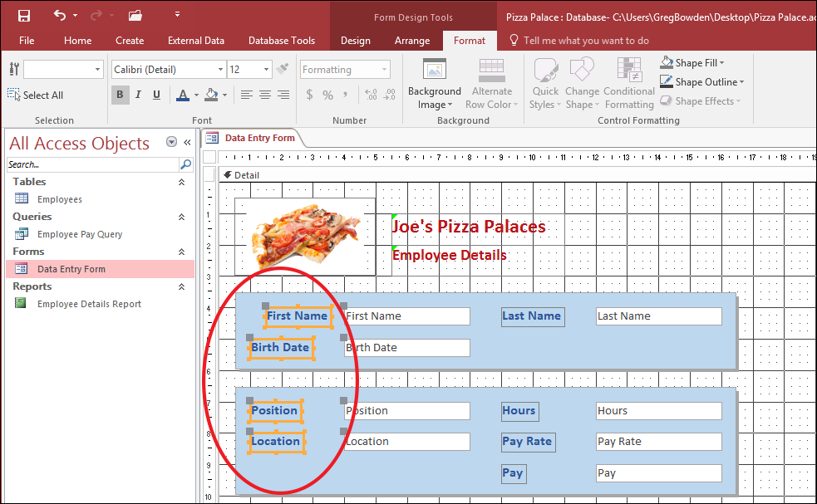Switch to the Design tab

[356, 41]
